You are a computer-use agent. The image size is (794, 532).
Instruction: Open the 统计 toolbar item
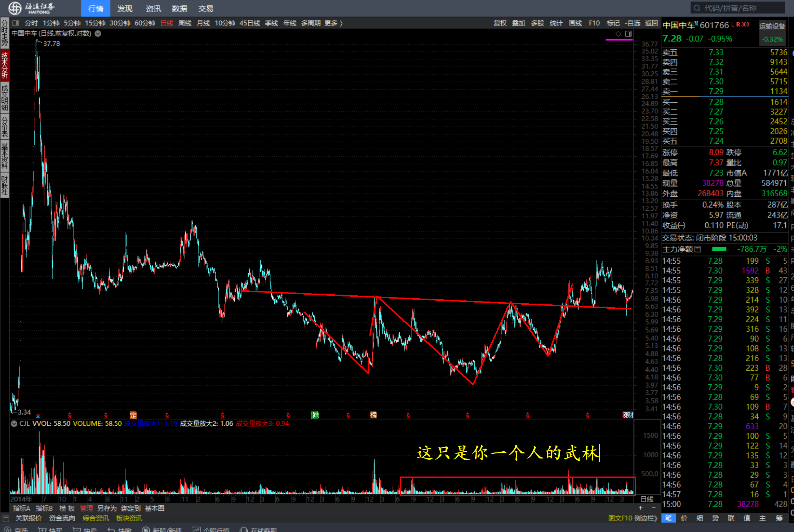556,23
